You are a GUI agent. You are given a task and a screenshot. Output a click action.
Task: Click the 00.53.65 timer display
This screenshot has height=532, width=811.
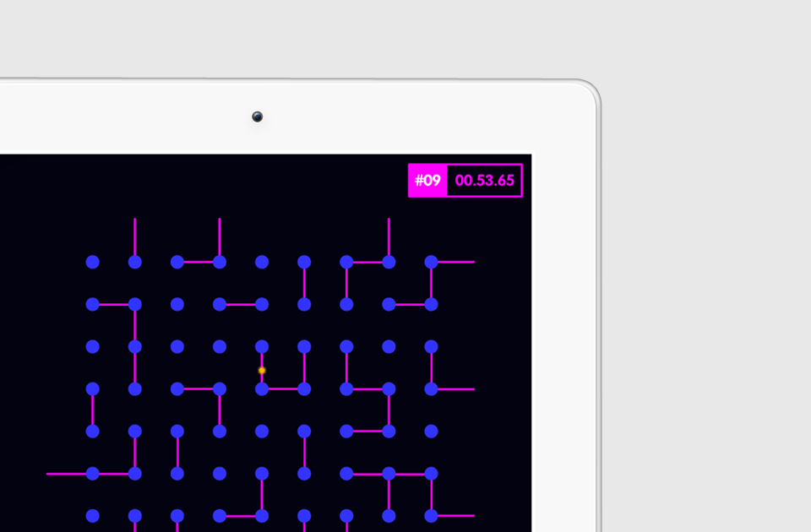click(484, 181)
